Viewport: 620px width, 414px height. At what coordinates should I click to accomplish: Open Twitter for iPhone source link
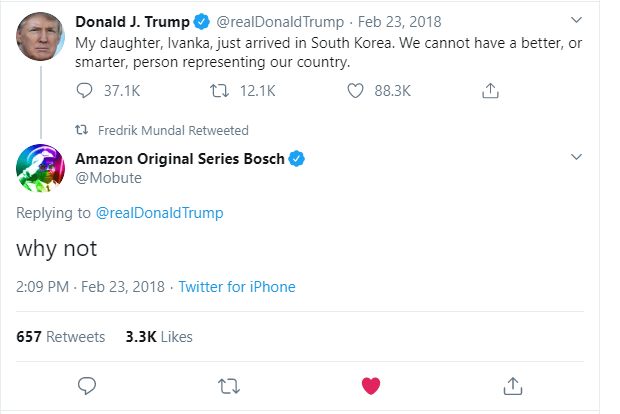[237, 287]
